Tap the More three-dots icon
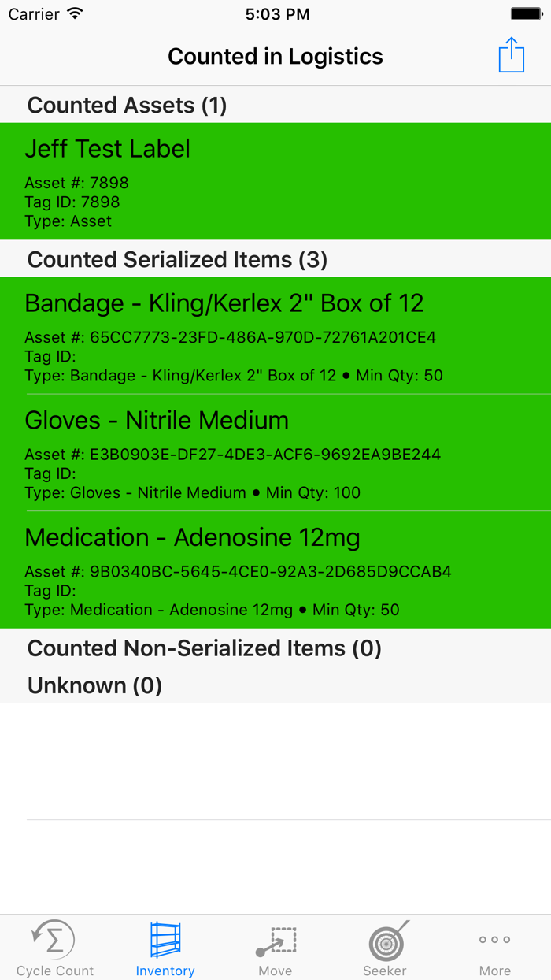This screenshot has width=551, height=980. pyautogui.click(x=495, y=940)
